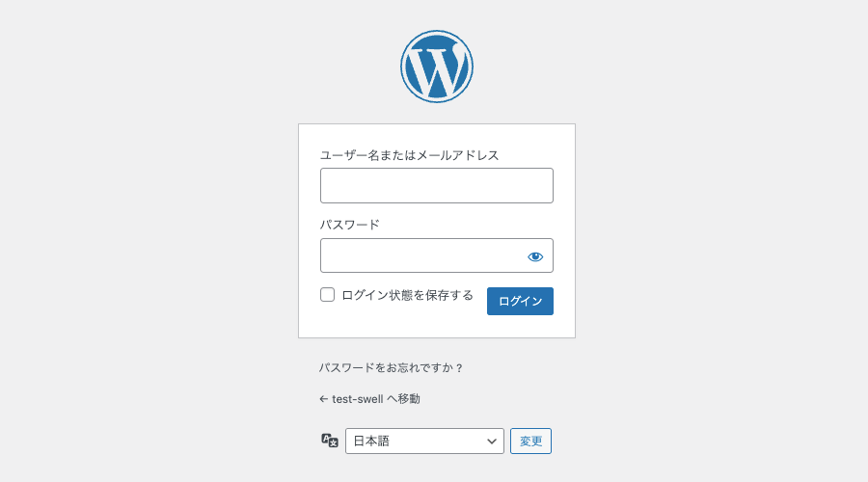Click the language translation icon
Image resolution: width=868 pixels, height=482 pixels.
(x=330, y=441)
